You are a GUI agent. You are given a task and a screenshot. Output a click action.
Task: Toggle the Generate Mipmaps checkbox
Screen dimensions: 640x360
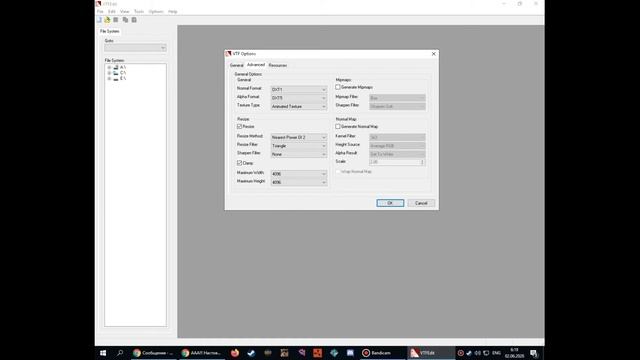pyautogui.click(x=338, y=87)
